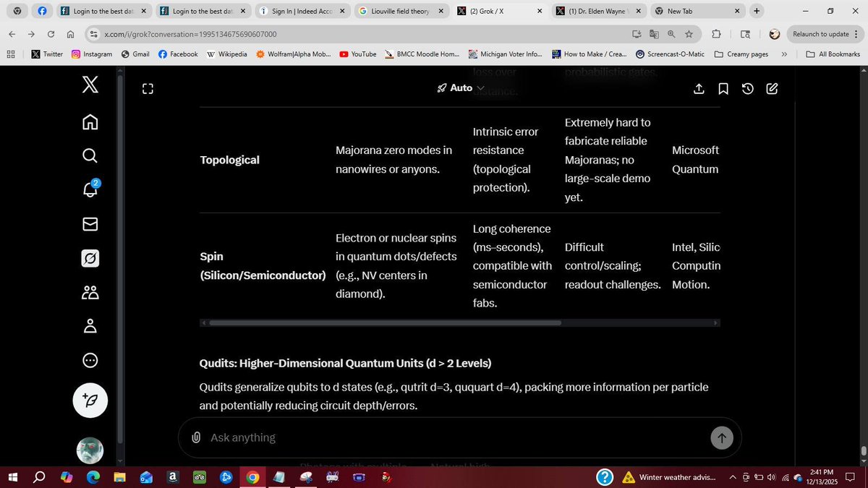Click the zoom magnifier icon in address bar
868x488 pixels.
coord(672,34)
